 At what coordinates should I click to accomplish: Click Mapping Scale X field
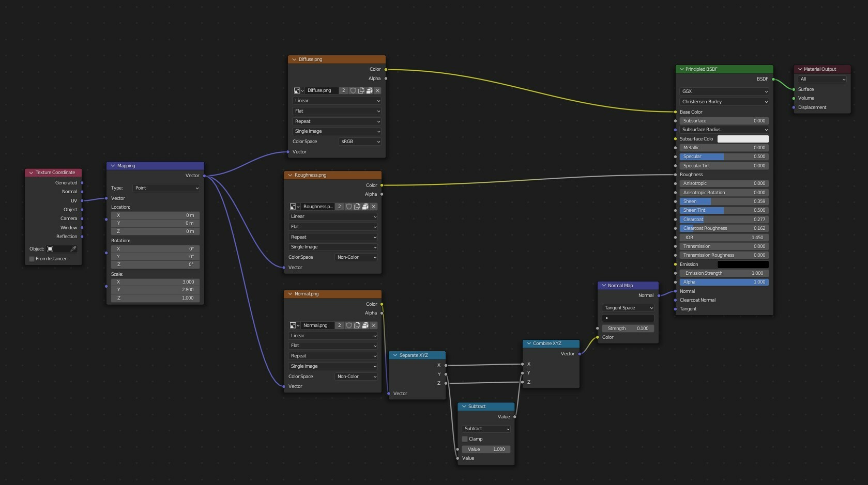point(156,282)
